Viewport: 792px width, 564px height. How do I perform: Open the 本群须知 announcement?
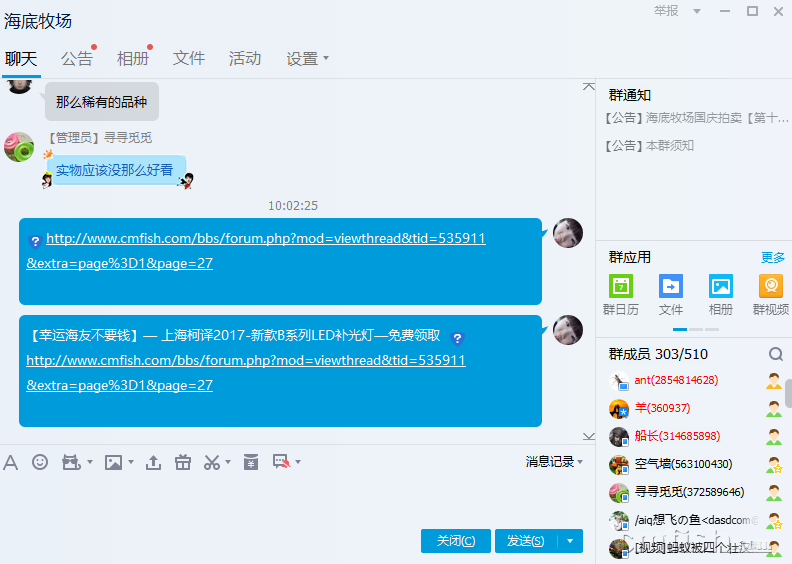650,146
